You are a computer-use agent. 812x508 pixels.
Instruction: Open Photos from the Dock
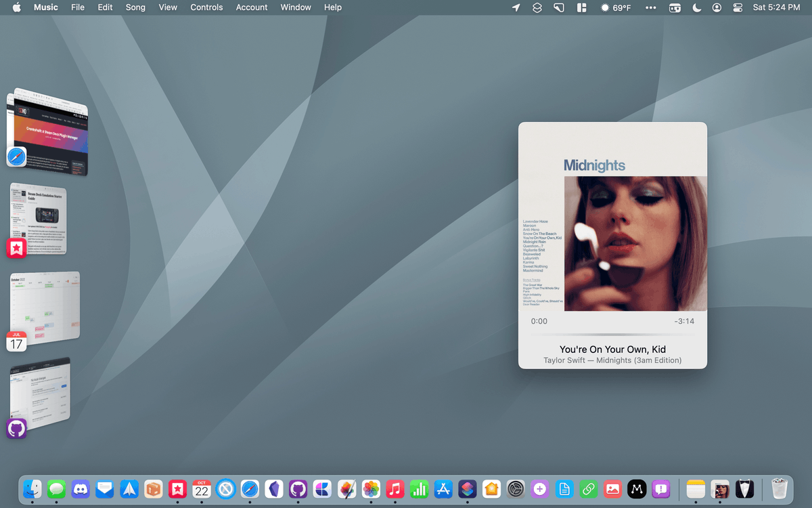tap(371, 488)
